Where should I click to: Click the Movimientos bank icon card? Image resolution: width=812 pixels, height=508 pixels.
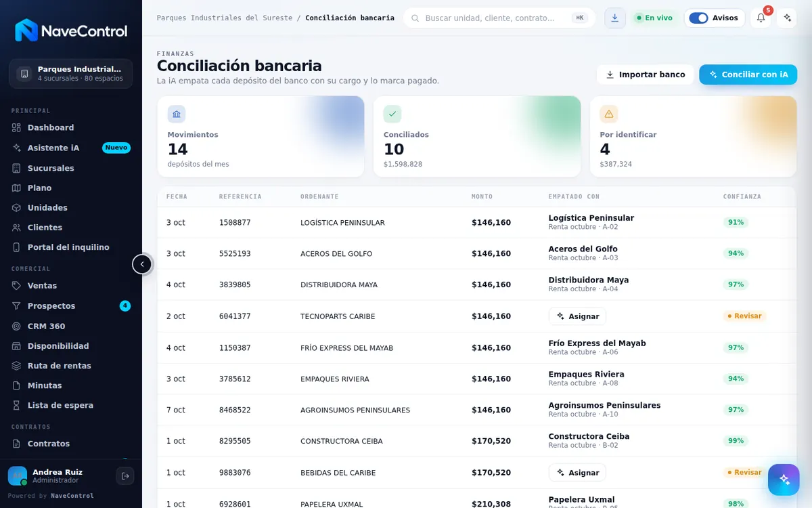click(x=177, y=114)
